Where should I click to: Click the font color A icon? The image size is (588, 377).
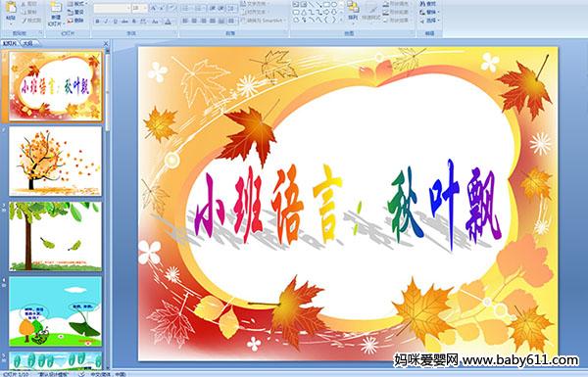click(x=168, y=22)
